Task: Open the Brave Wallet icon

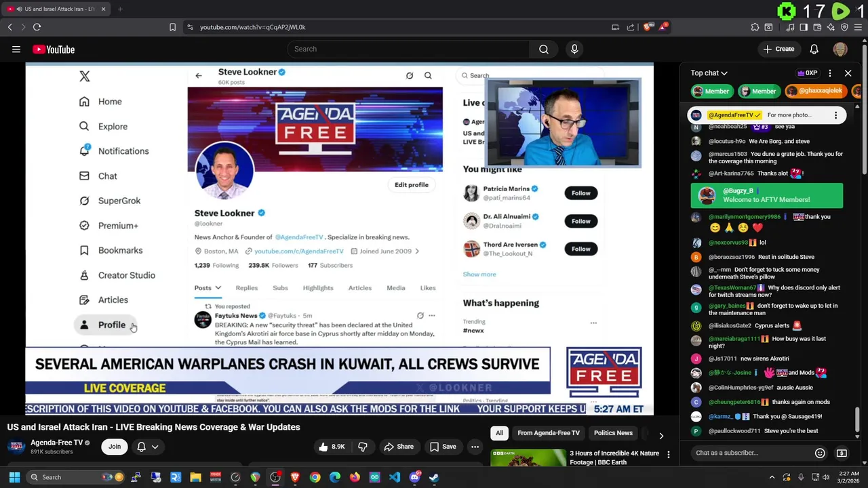Action: (x=817, y=27)
